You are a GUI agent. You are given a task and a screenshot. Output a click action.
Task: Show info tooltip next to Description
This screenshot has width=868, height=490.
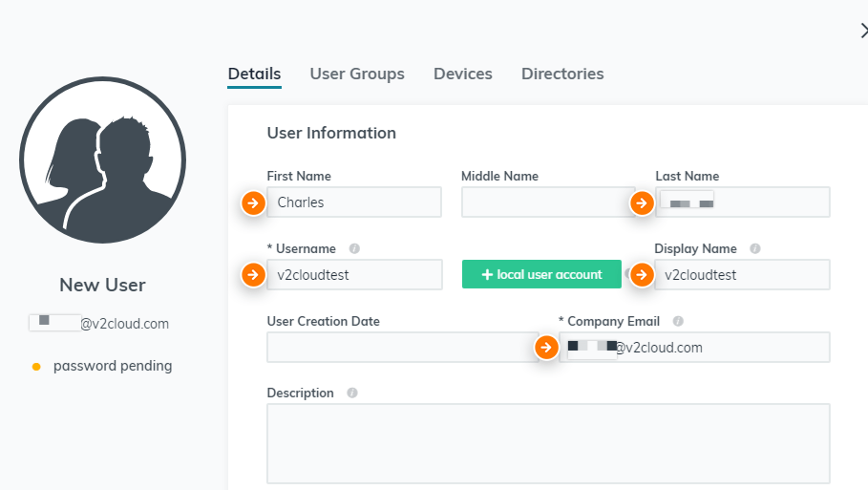pyautogui.click(x=352, y=393)
